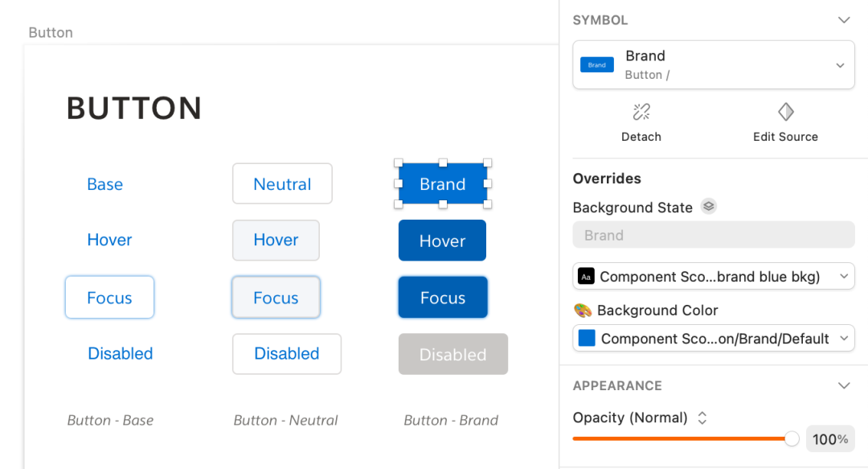Click the Aa text style icon
Viewport: 868px width, 469px height.
(x=586, y=277)
